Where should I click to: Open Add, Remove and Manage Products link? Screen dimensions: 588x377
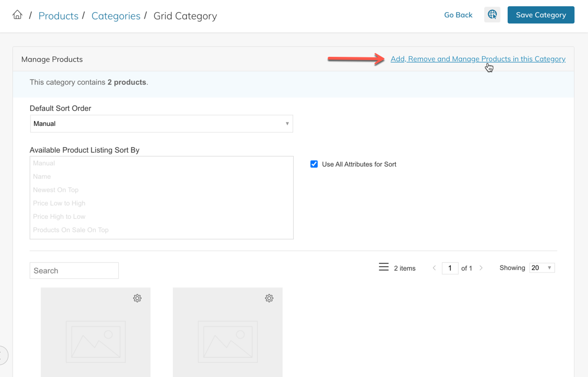(x=478, y=59)
